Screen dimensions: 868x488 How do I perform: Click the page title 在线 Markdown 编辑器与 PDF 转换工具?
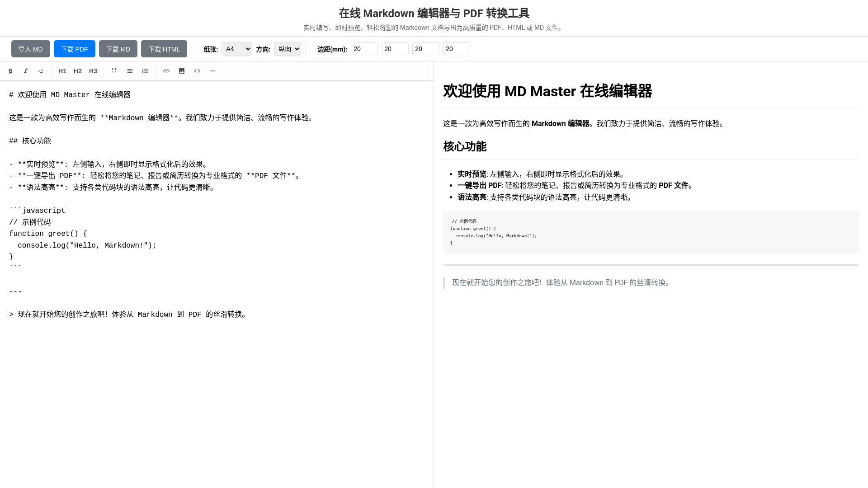click(x=434, y=13)
